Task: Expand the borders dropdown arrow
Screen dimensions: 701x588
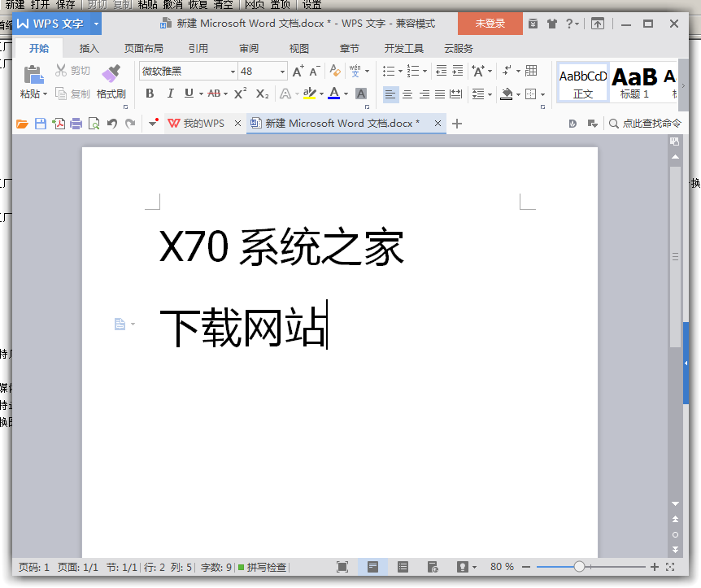Action: (x=542, y=94)
